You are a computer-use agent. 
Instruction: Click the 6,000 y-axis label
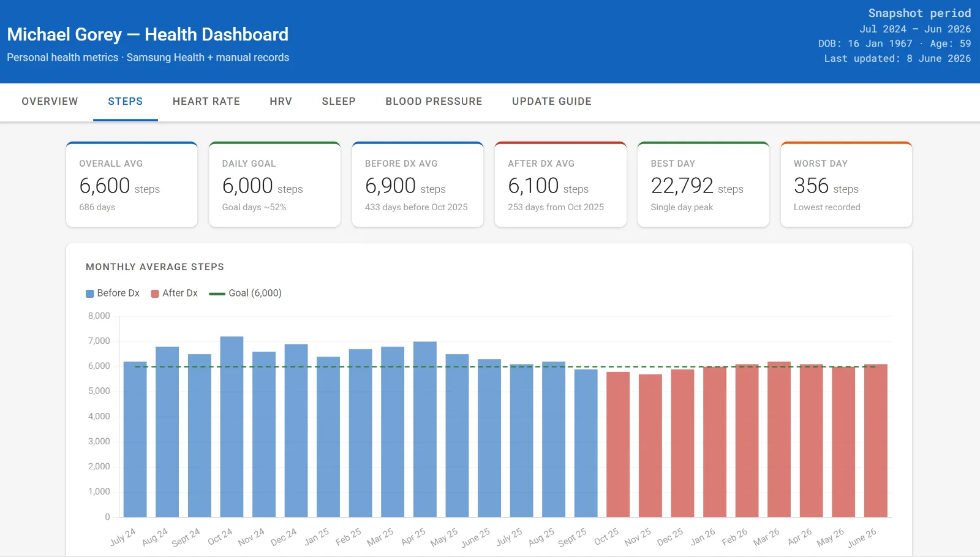(x=99, y=366)
